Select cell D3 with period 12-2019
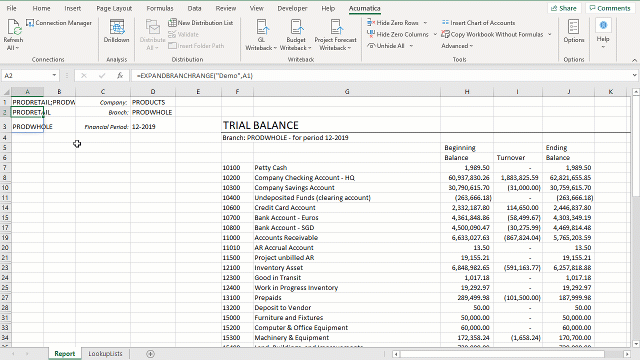The height and width of the screenshot is (360, 640). [153, 125]
